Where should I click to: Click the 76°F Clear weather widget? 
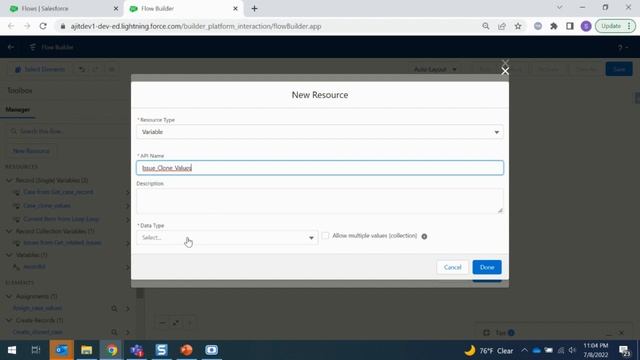[489, 351]
